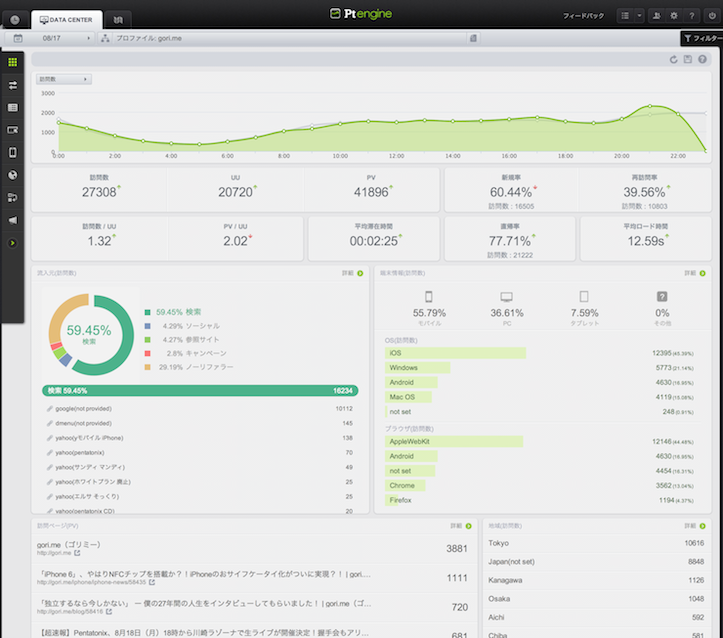Open the フィルター filter button
Screen dimensions: 723x638
pyautogui.click(x=702, y=38)
